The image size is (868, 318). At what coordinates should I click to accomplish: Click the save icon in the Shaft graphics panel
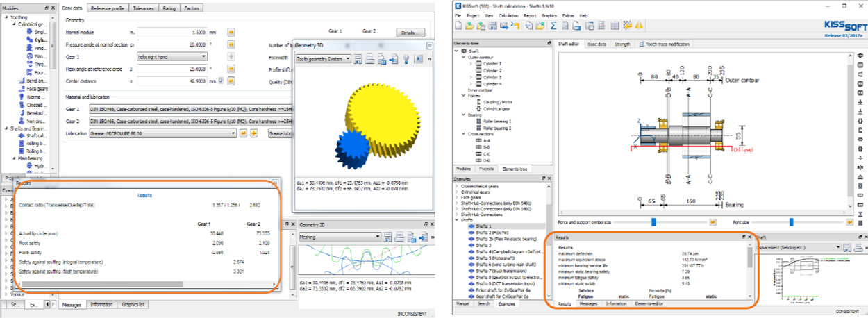pyautogui.click(x=847, y=248)
